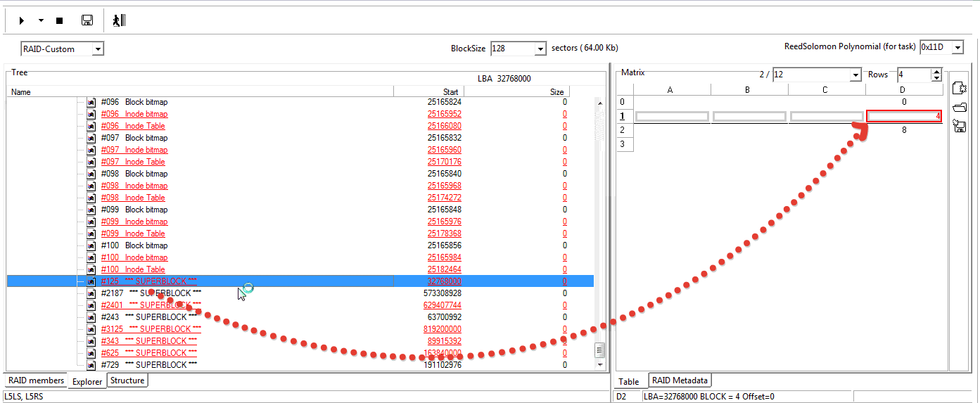Expand the matrix column count 12 dropdown
The height and width of the screenshot is (403, 980).
pyautogui.click(x=855, y=75)
